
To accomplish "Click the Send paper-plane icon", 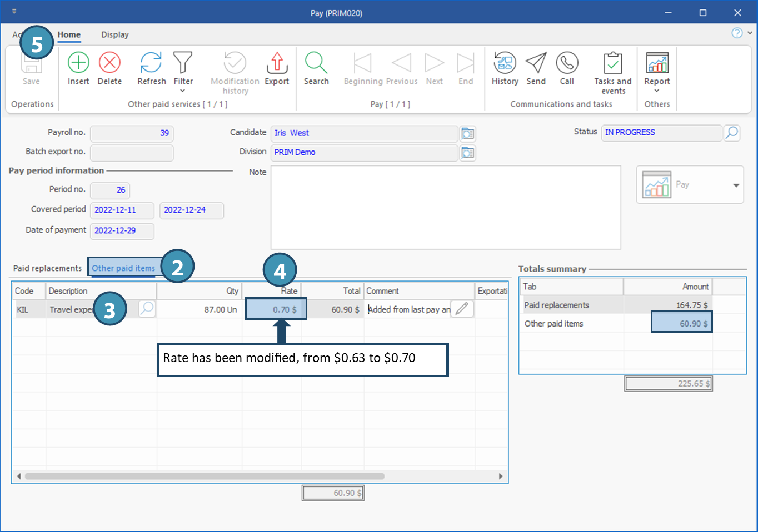I will coord(536,63).
